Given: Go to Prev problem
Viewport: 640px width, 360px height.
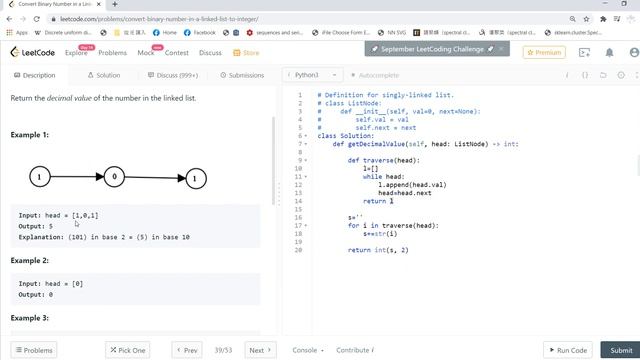Looking at the screenshot, I should pyautogui.click(x=187, y=350).
